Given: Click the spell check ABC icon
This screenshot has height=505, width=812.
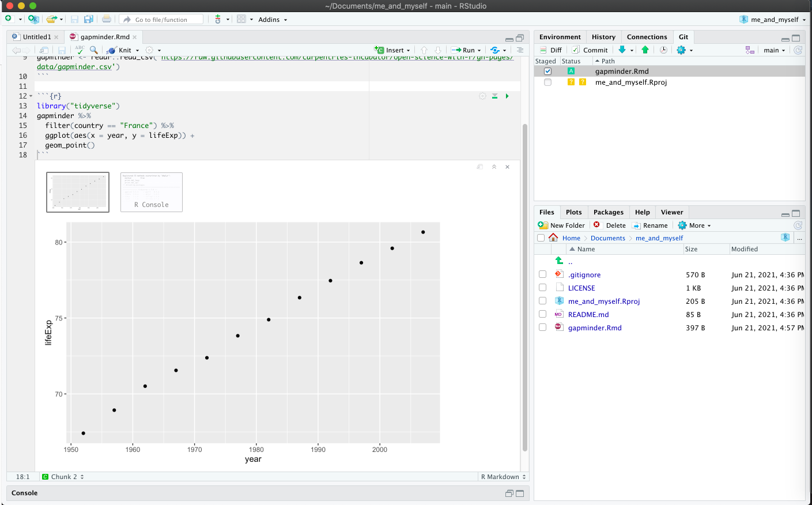Looking at the screenshot, I should point(80,50).
